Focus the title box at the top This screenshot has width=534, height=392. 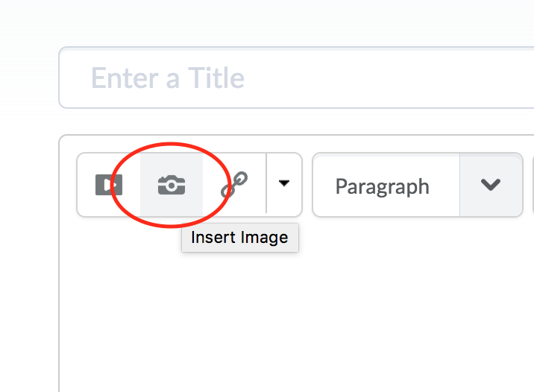(x=298, y=78)
